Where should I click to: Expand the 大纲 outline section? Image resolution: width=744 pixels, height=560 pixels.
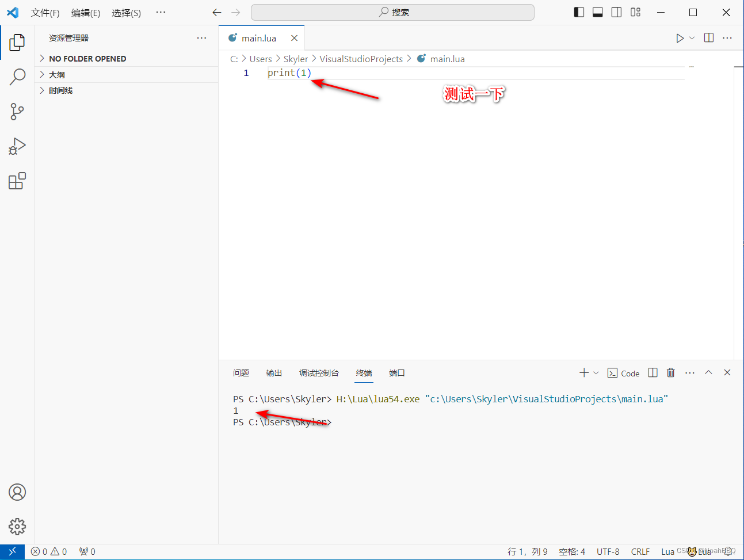click(x=127, y=75)
